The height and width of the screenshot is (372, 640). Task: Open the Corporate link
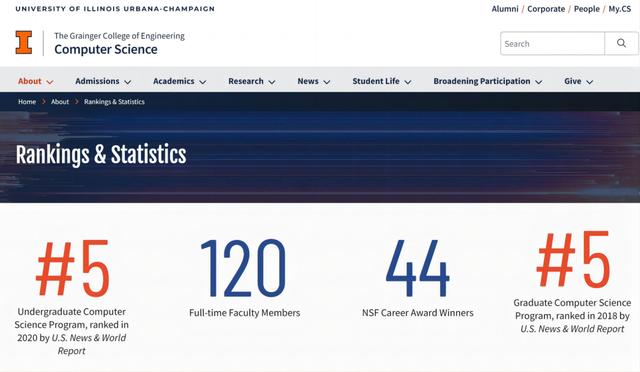546,9
